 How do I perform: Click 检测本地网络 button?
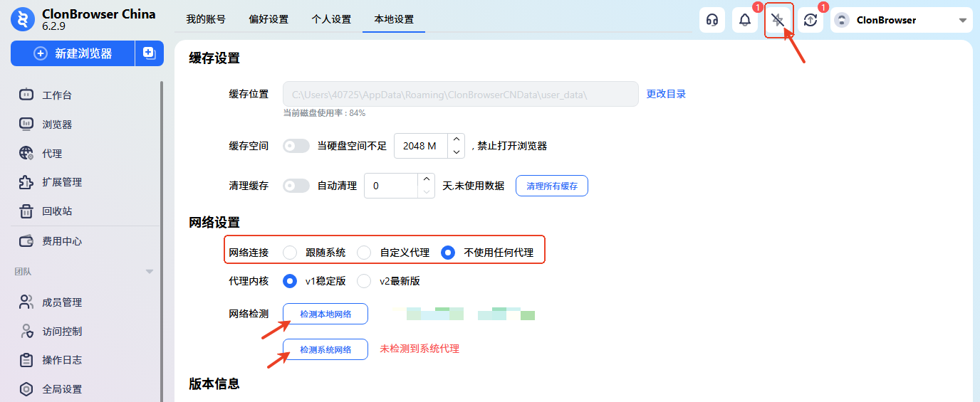(x=325, y=314)
